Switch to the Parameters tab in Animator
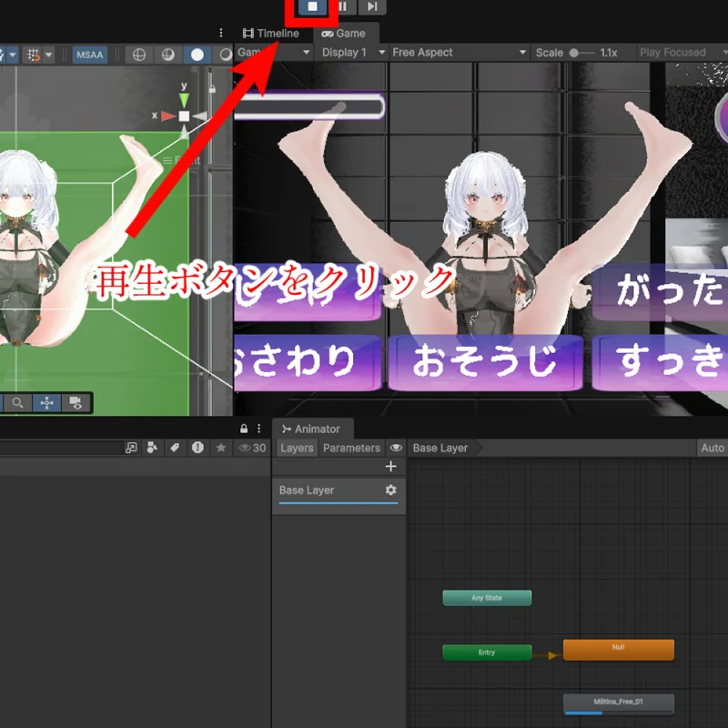Viewport: 728px width, 728px height. coord(351,448)
